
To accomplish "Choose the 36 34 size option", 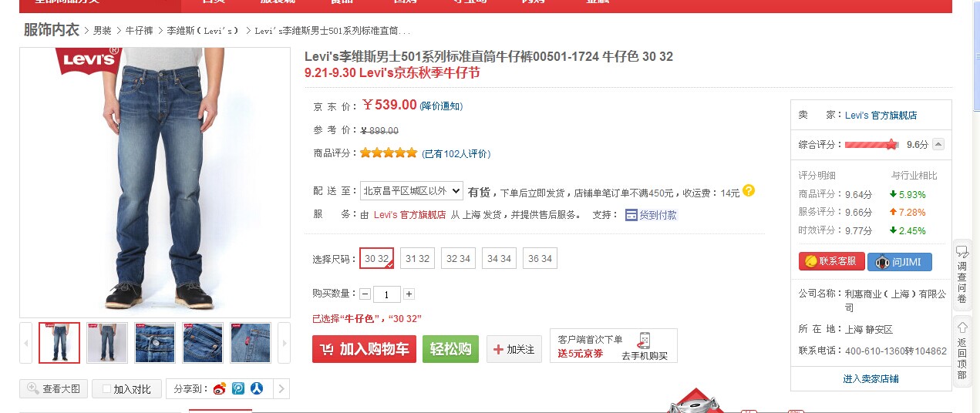I will (x=540, y=258).
